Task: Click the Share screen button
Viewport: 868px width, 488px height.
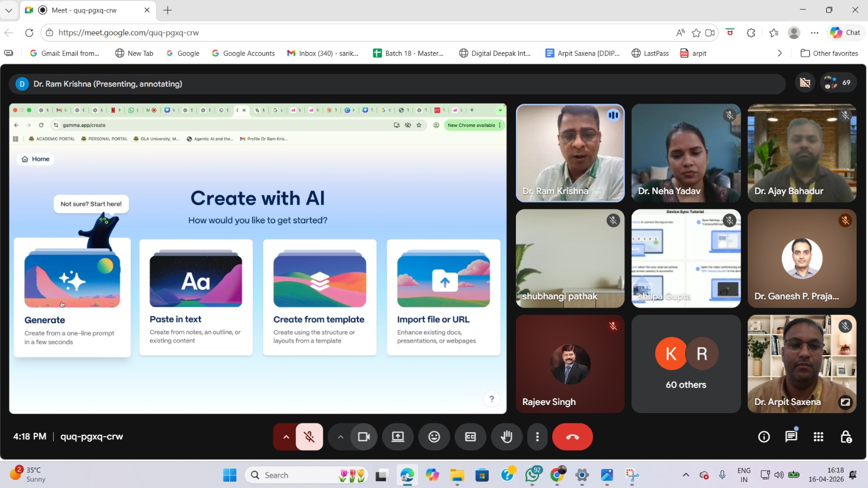Action: (398, 437)
